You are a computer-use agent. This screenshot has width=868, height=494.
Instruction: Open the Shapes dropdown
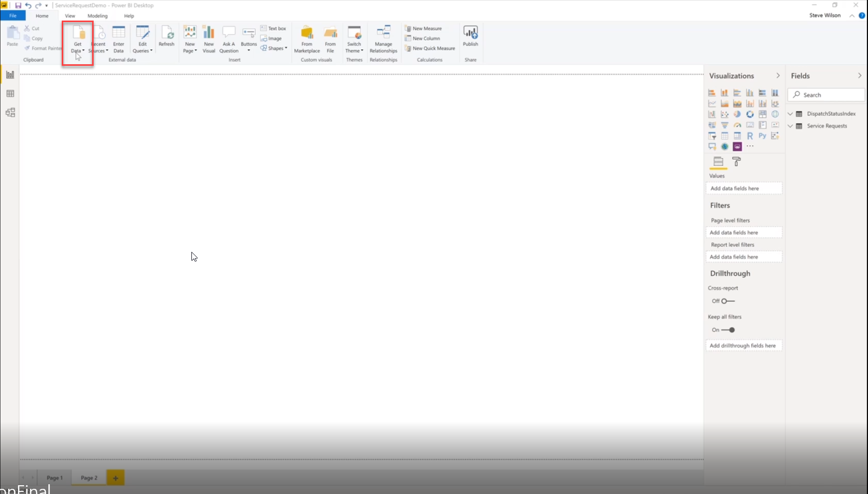click(274, 48)
